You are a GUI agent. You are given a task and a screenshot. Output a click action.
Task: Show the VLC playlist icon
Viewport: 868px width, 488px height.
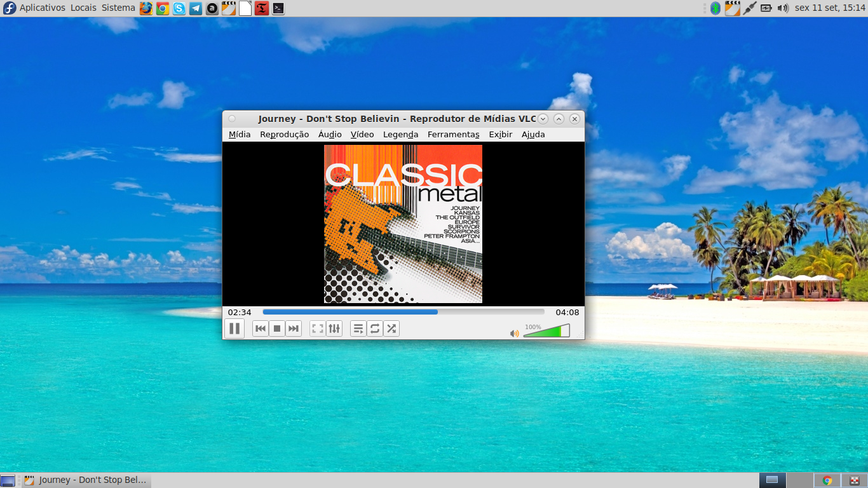pos(358,329)
